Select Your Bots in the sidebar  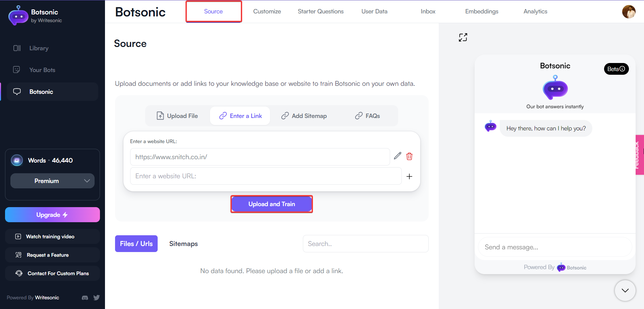[42, 70]
